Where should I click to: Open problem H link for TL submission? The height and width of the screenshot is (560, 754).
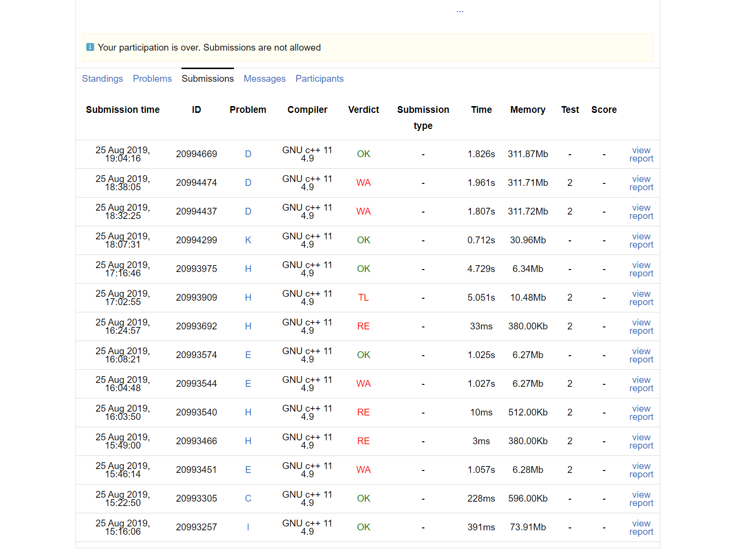coord(248,298)
